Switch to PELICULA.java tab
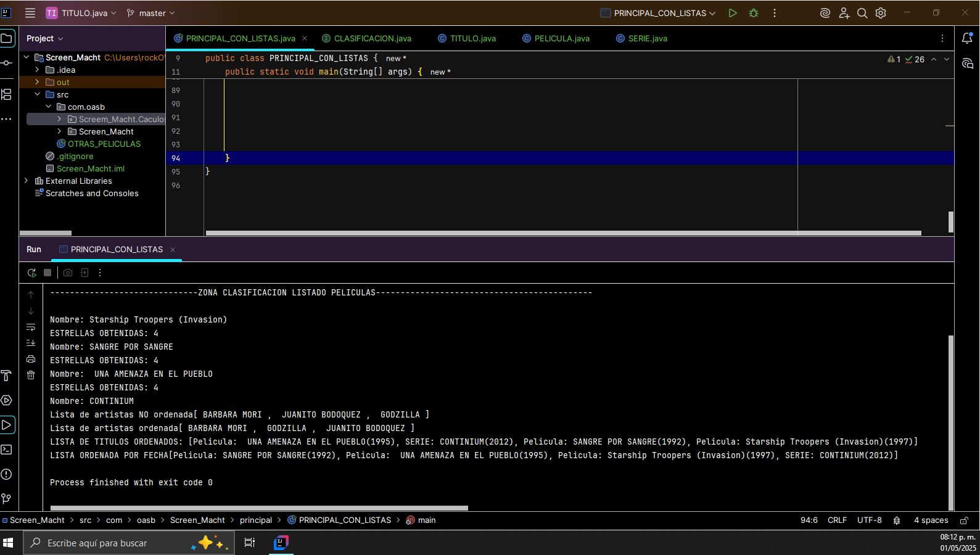This screenshot has width=980, height=555. click(556, 38)
